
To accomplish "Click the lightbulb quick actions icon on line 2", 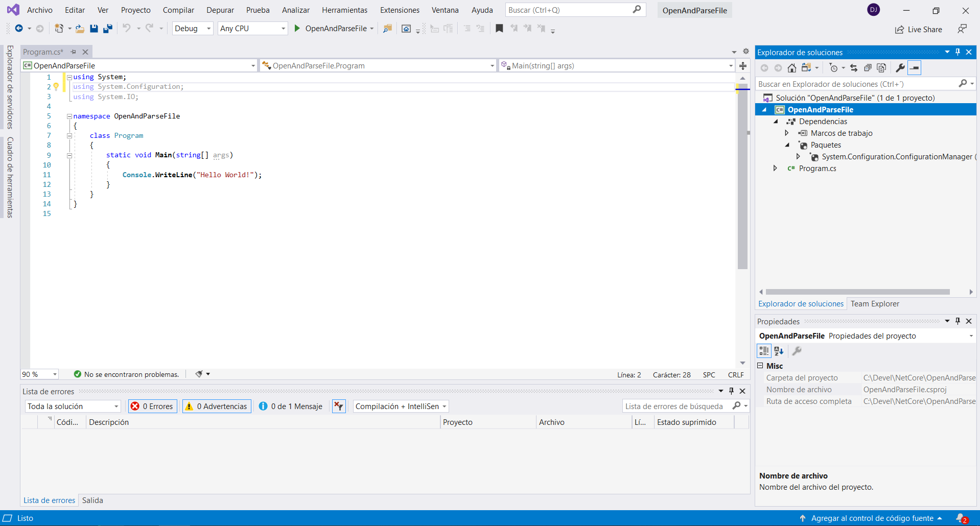I will click(56, 87).
